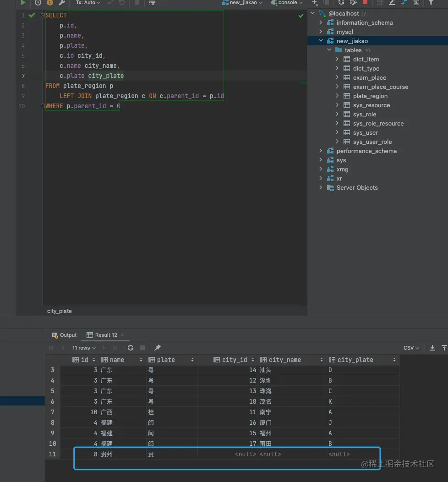Sort by the name column header
Screen dimensions: 448x482
coord(122,360)
